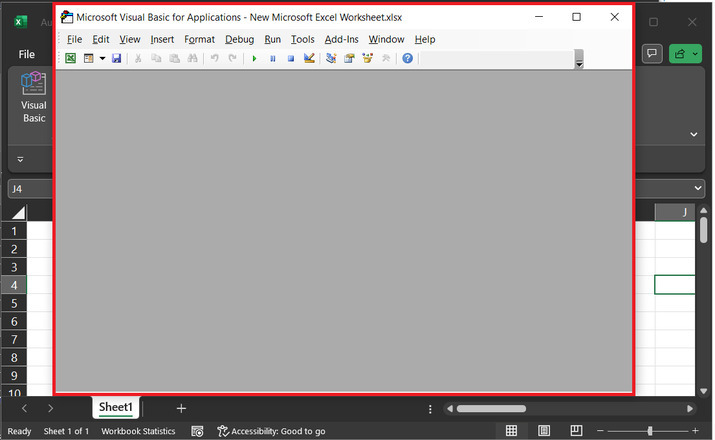Click Visual Basic button in Excel ribbon
The width and height of the screenshot is (715, 440).
pos(34,98)
